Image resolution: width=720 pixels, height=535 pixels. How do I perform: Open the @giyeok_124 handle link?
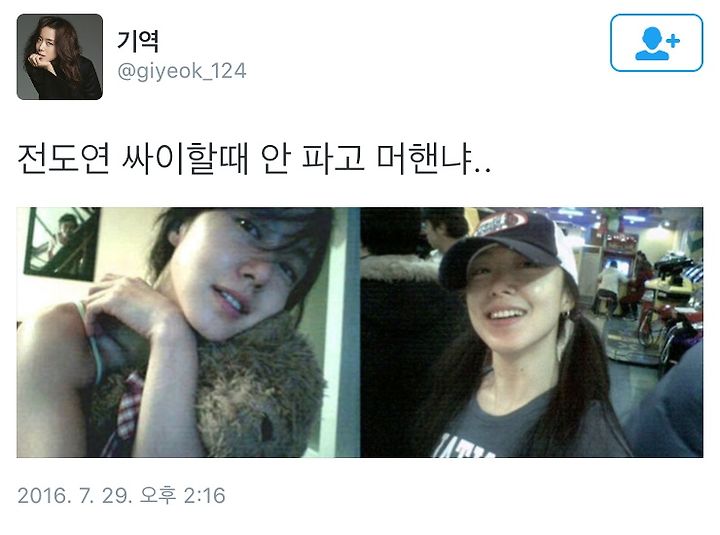point(182,71)
